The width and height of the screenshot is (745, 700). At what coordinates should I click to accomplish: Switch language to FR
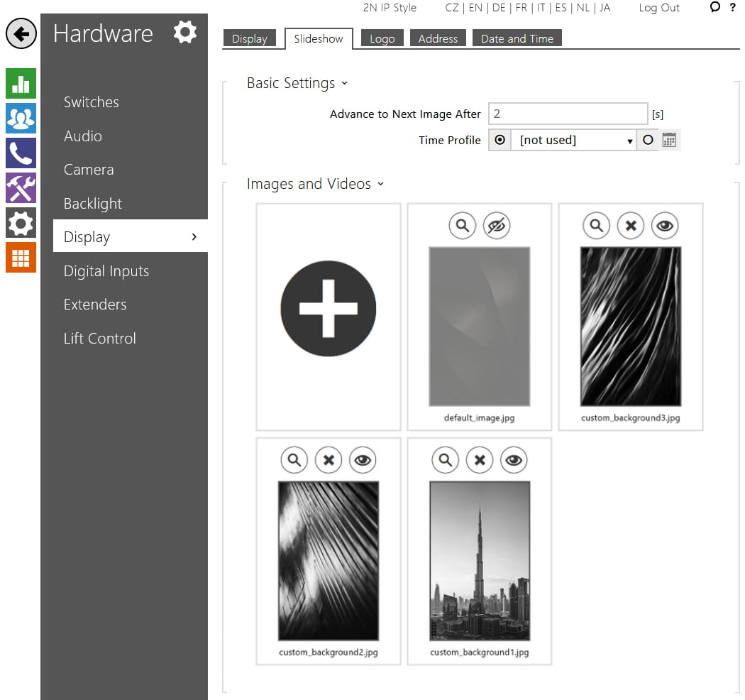(521, 8)
